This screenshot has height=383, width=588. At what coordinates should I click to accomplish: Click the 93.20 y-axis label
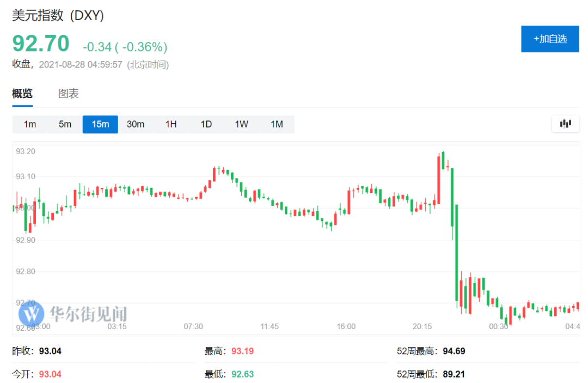point(26,151)
